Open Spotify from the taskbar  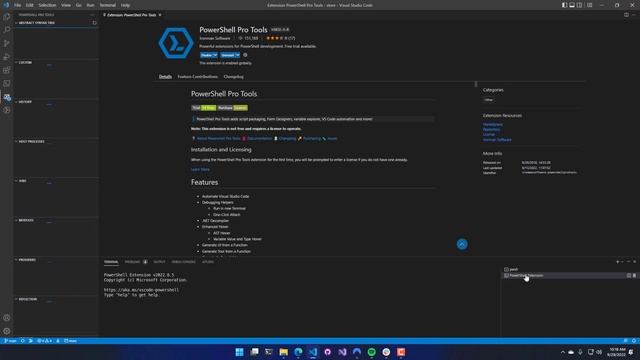pos(371,352)
